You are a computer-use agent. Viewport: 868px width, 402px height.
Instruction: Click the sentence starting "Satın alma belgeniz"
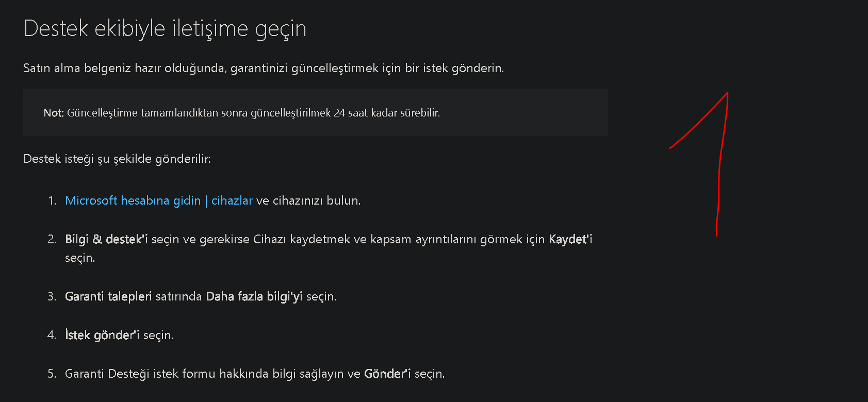tap(264, 68)
